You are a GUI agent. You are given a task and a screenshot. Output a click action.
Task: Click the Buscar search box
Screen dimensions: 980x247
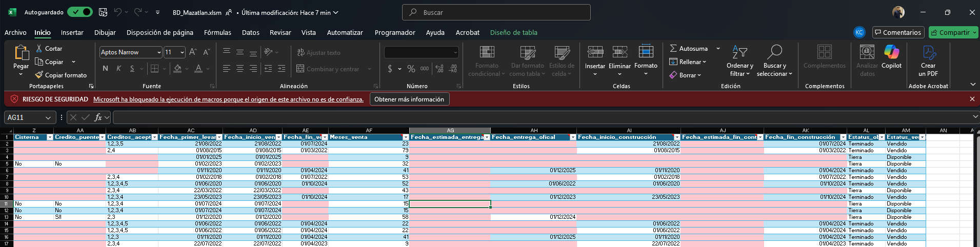[496, 12]
